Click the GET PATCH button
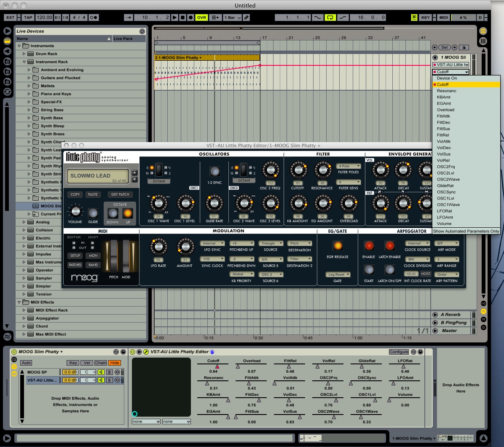This screenshot has height=447, width=504. (120, 194)
